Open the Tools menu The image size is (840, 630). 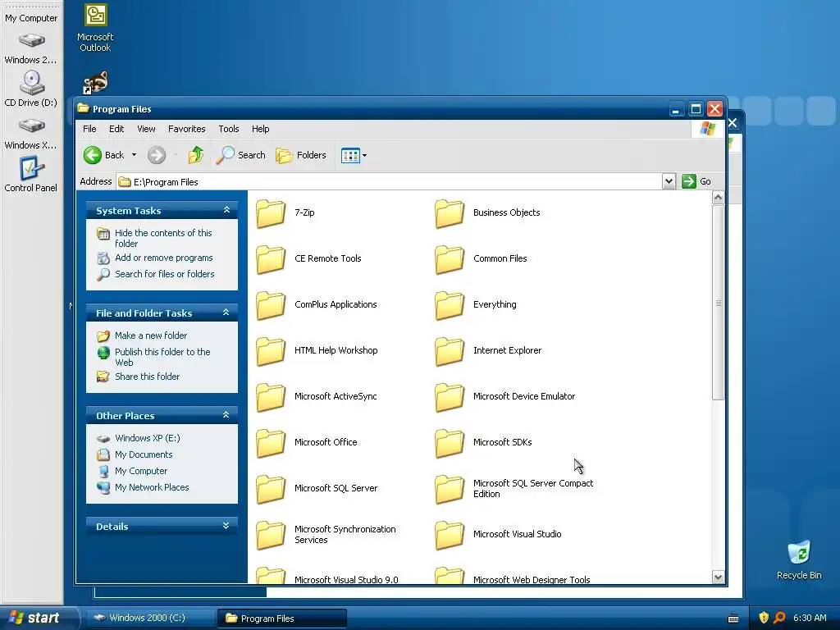[228, 129]
